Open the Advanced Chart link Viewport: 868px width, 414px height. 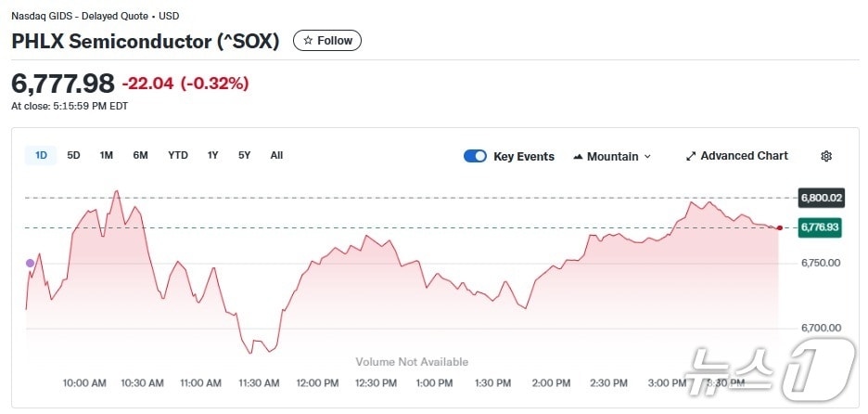pyautogui.click(x=744, y=156)
